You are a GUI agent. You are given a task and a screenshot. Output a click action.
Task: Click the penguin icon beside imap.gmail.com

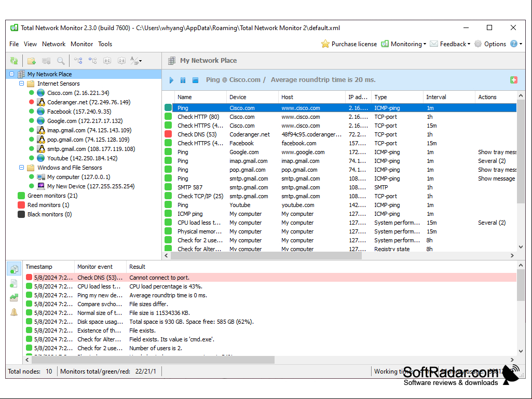click(41, 130)
